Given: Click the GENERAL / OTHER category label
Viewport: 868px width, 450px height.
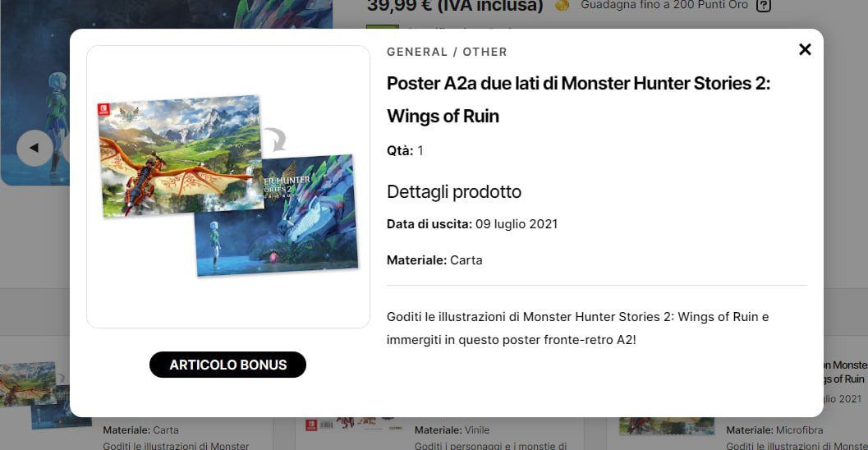Looking at the screenshot, I should tap(447, 52).
